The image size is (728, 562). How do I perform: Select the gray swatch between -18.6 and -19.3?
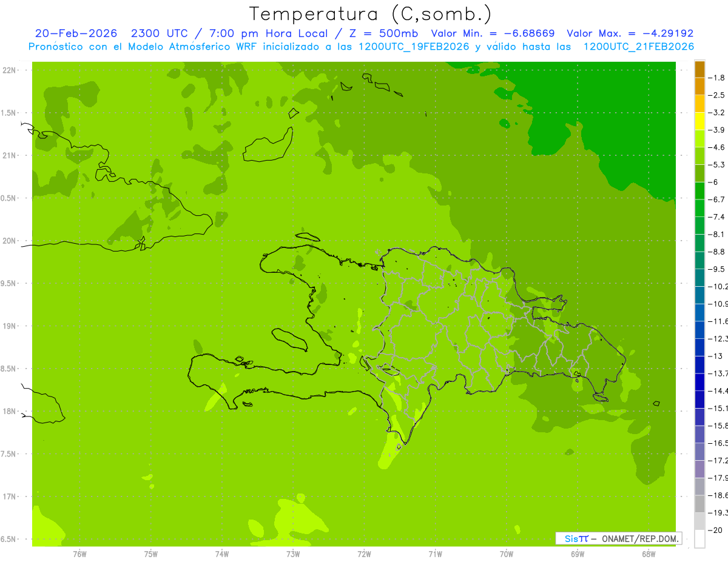pyautogui.click(x=699, y=504)
